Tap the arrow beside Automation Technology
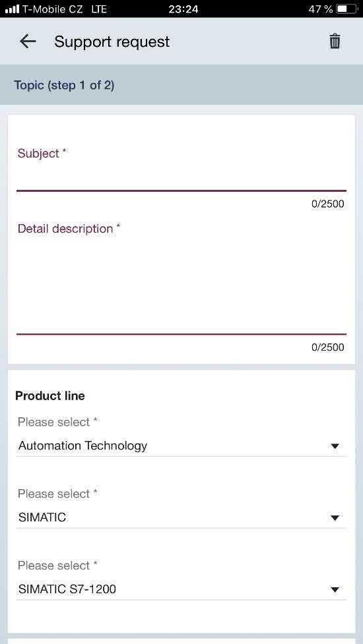 pos(335,446)
